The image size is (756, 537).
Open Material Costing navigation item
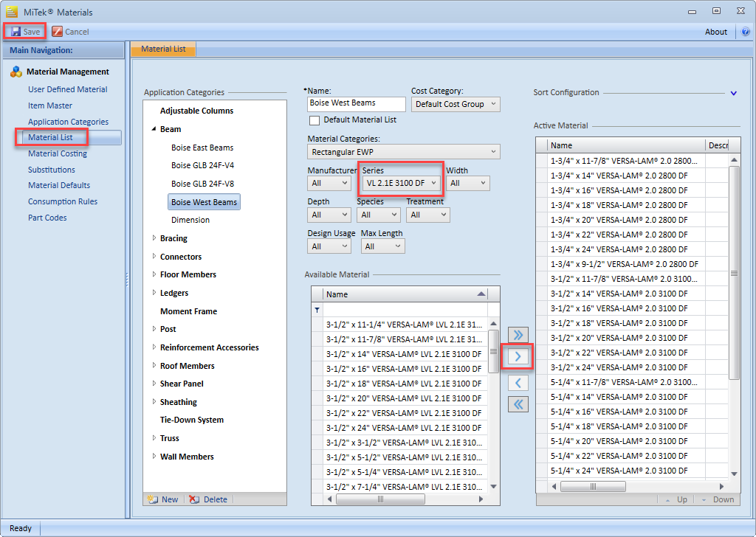pyautogui.click(x=58, y=153)
